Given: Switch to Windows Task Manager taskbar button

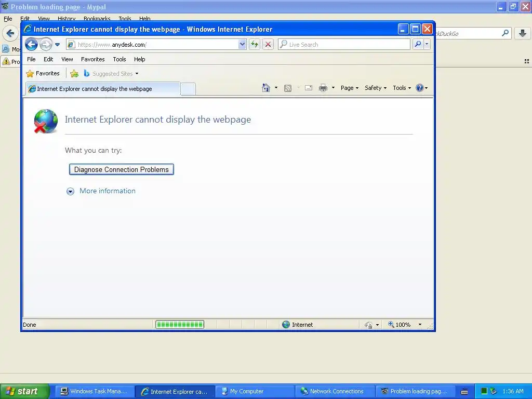Looking at the screenshot, I should (x=94, y=391).
